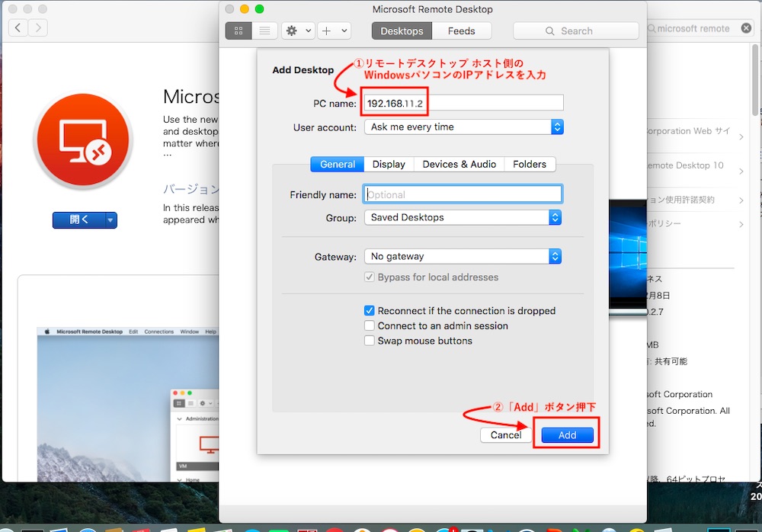Click the バージョン heading in App Store
Screen dimensions: 762x532
pos(191,189)
